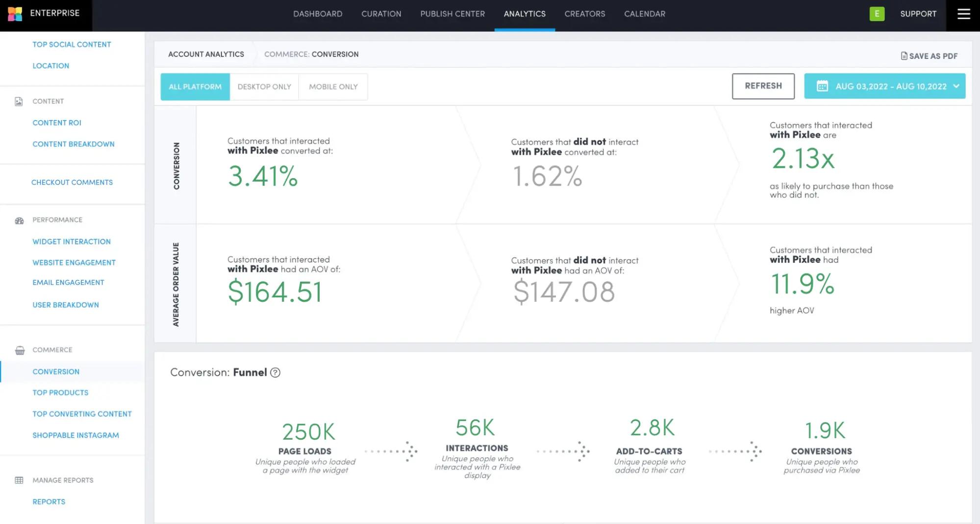Click Save as PDF
The image size is (980, 524).
(929, 56)
